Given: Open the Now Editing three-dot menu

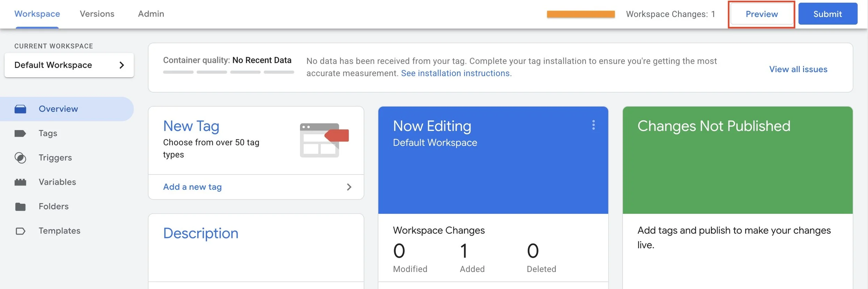Looking at the screenshot, I should coord(593,125).
